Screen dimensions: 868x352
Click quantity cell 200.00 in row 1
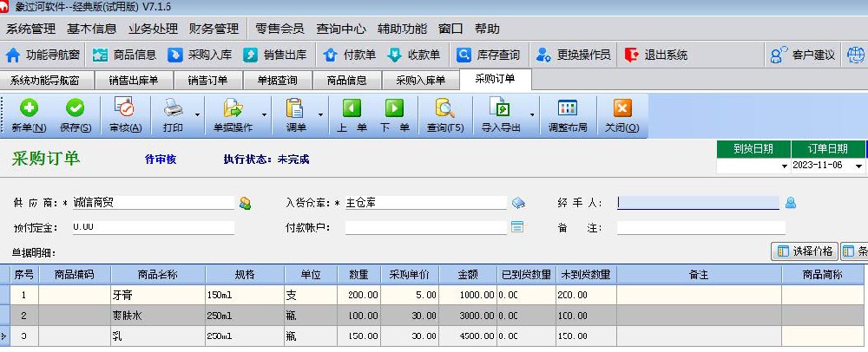(x=360, y=295)
